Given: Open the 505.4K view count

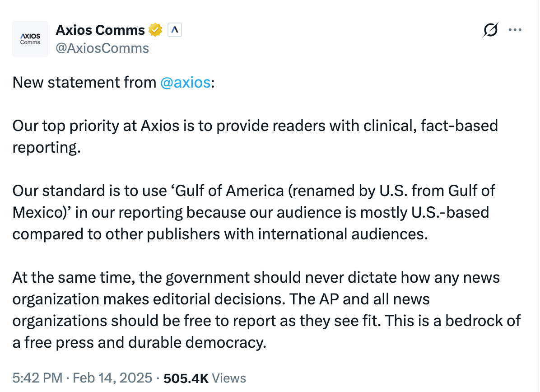Looking at the screenshot, I should point(186,378).
